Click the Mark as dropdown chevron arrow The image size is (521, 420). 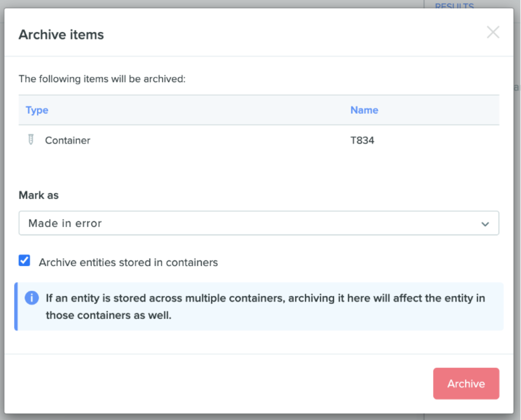pyautogui.click(x=485, y=224)
